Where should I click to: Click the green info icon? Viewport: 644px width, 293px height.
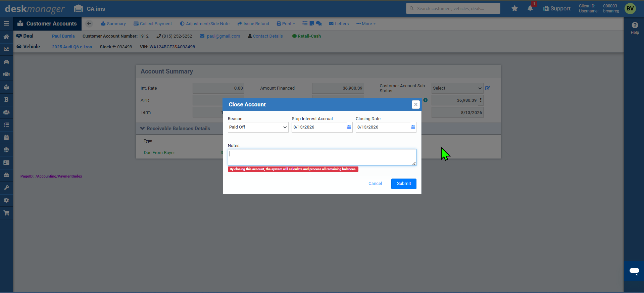[x=425, y=100]
